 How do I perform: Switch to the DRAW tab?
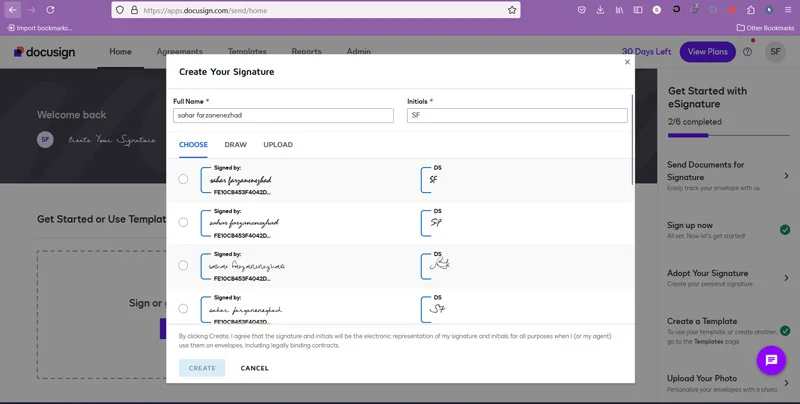tap(236, 145)
